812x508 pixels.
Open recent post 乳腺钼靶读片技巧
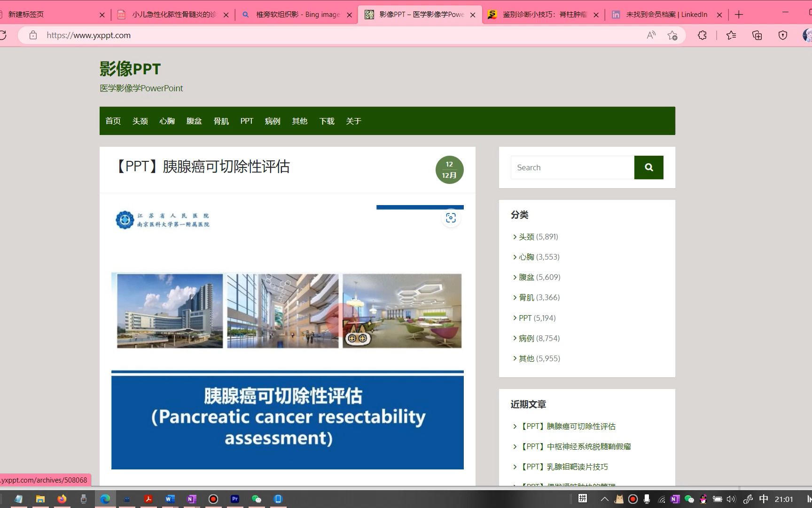pyautogui.click(x=564, y=467)
